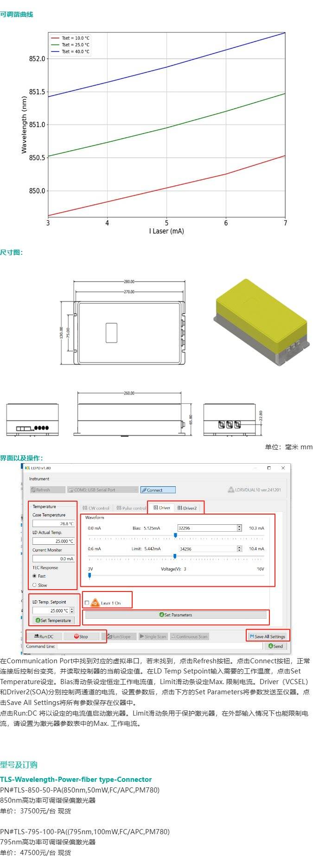Viewport: 313px width, 868px height.
Task: Click the Refresh button
Action: [47, 490]
